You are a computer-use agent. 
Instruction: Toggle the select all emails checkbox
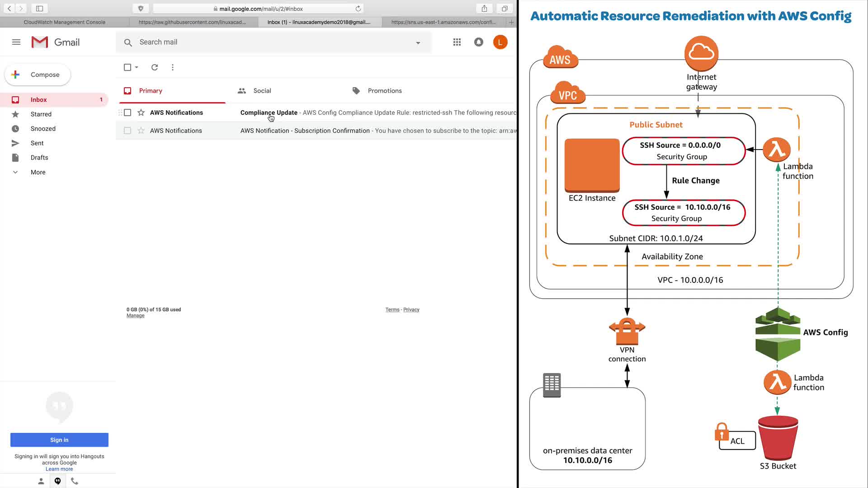click(127, 67)
